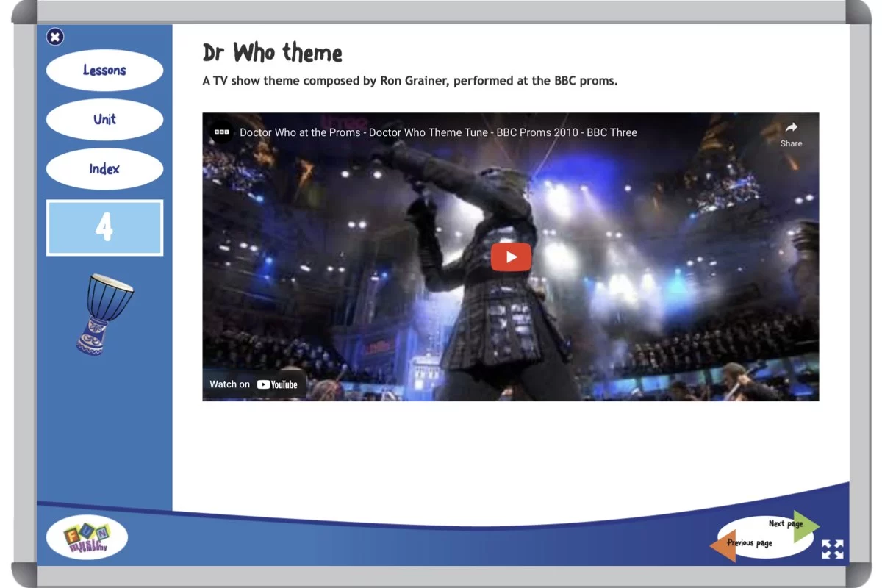
Task: Click the Share arrow icon on video
Action: click(x=791, y=127)
